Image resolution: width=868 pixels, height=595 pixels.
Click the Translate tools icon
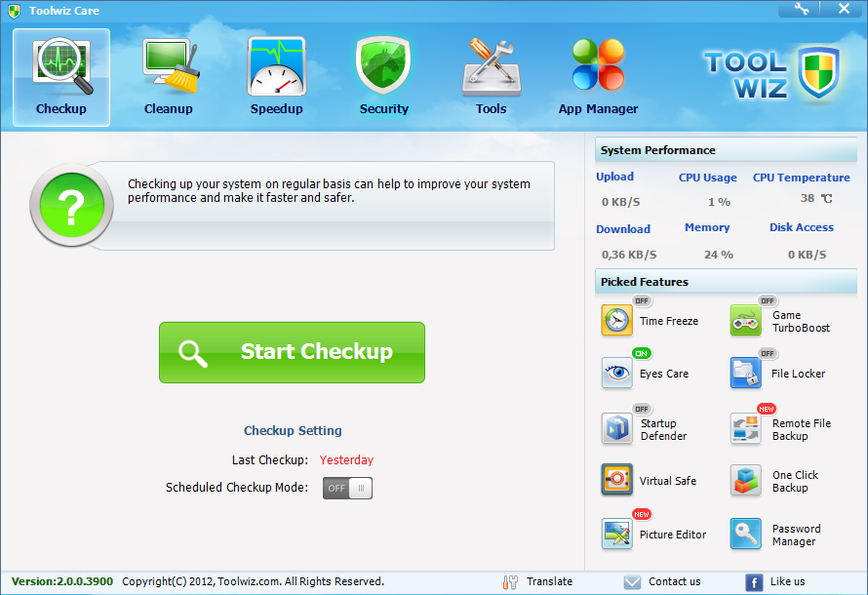click(510, 581)
